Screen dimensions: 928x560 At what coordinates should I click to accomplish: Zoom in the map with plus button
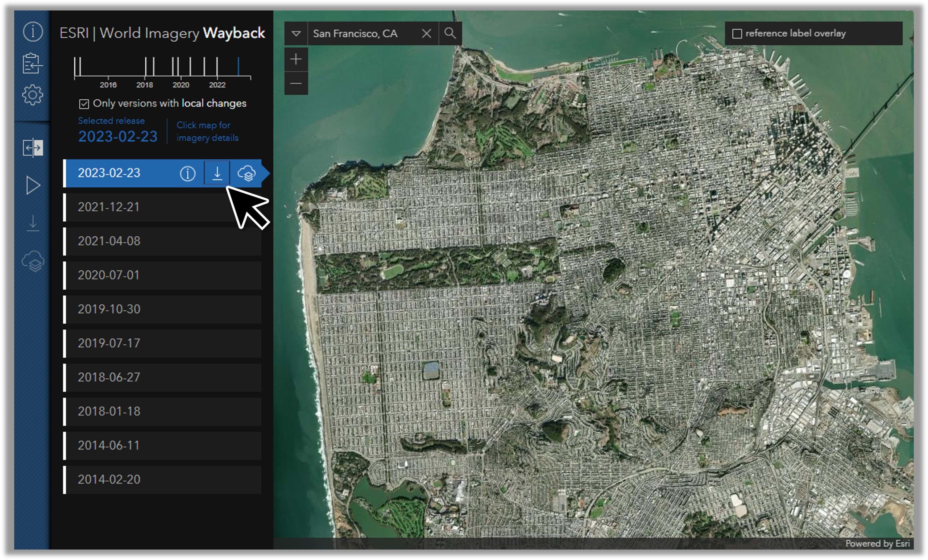[296, 59]
